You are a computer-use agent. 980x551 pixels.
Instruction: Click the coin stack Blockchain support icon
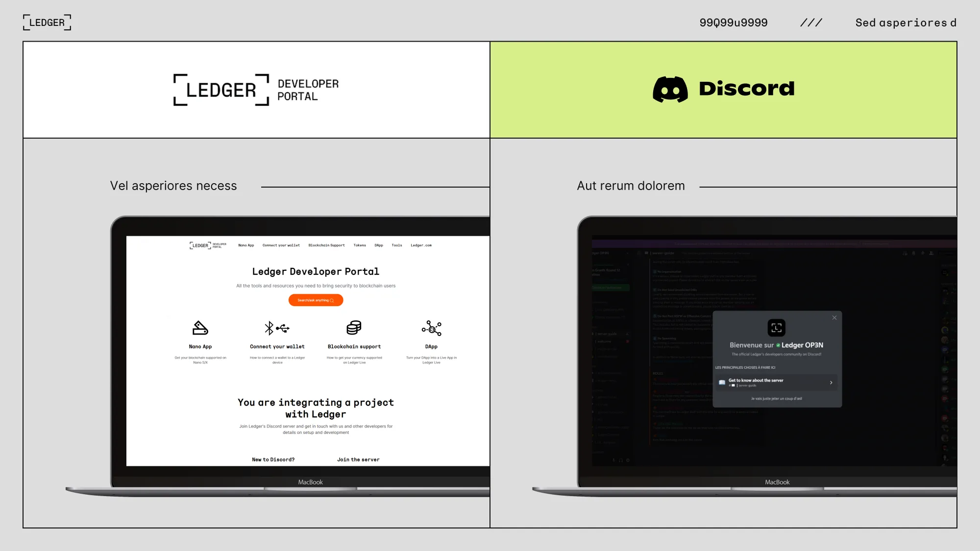coord(354,328)
